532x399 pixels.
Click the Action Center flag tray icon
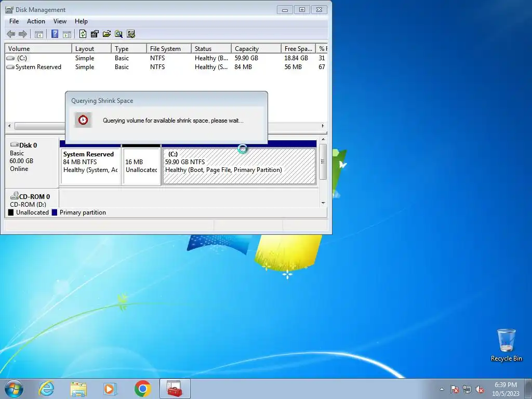coord(455,389)
